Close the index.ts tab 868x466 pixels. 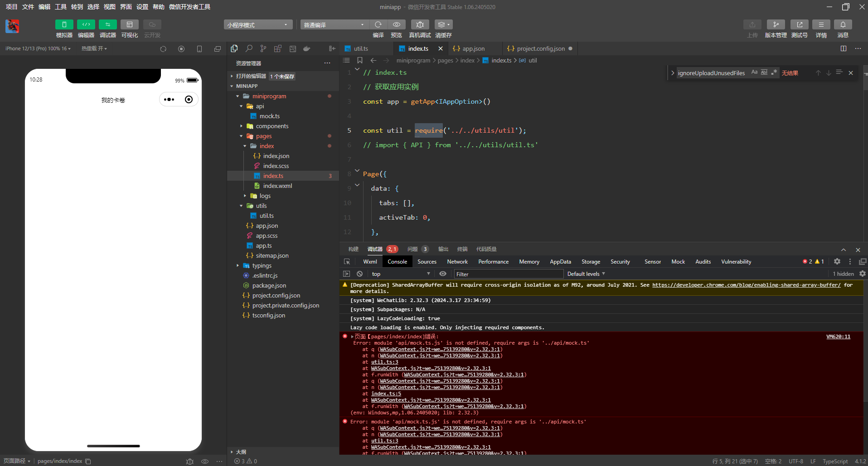click(x=441, y=48)
